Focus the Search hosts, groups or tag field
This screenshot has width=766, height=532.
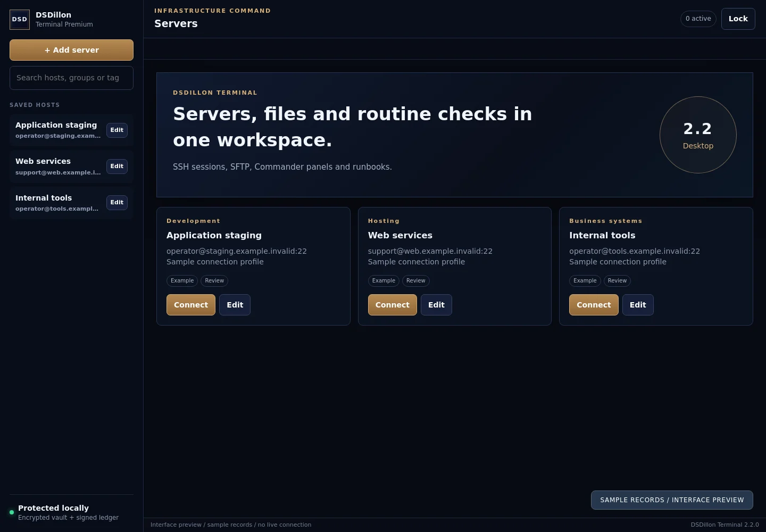[71, 78]
